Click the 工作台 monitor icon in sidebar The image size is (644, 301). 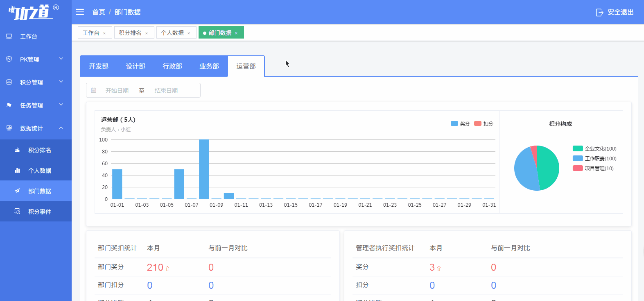tap(9, 36)
